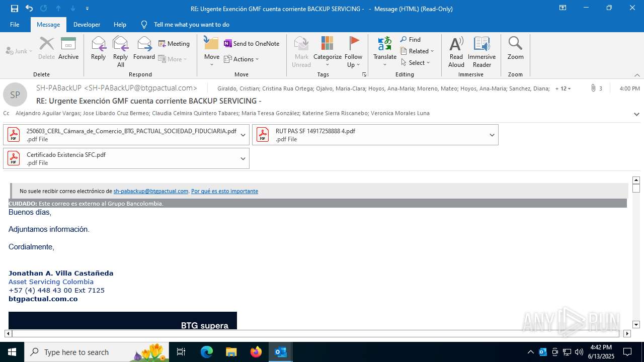Open dropdown for Certificado Existencia attachment

pyautogui.click(x=243, y=158)
